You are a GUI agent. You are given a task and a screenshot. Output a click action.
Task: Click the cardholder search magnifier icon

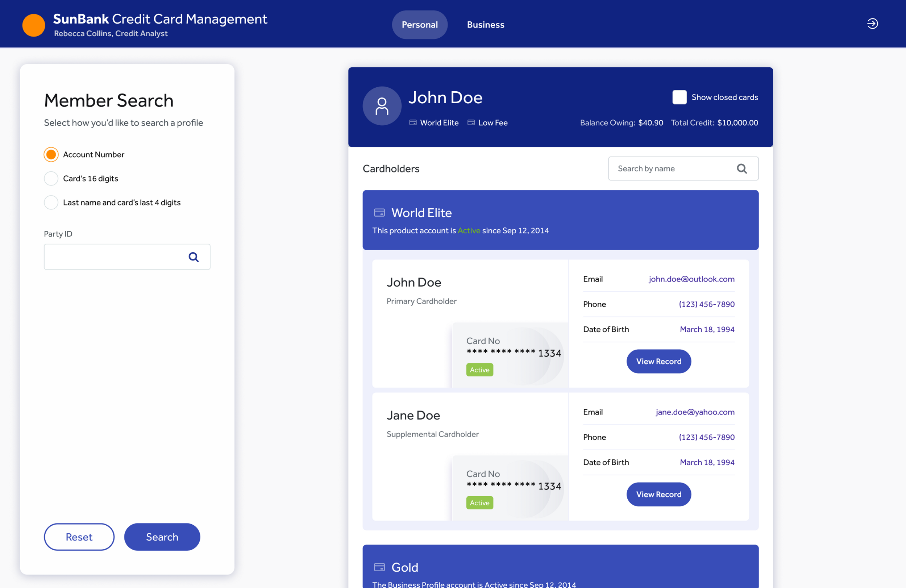(x=741, y=168)
